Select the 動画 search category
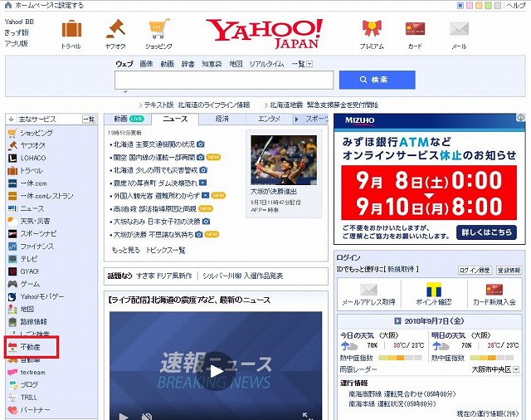 coord(168,64)
